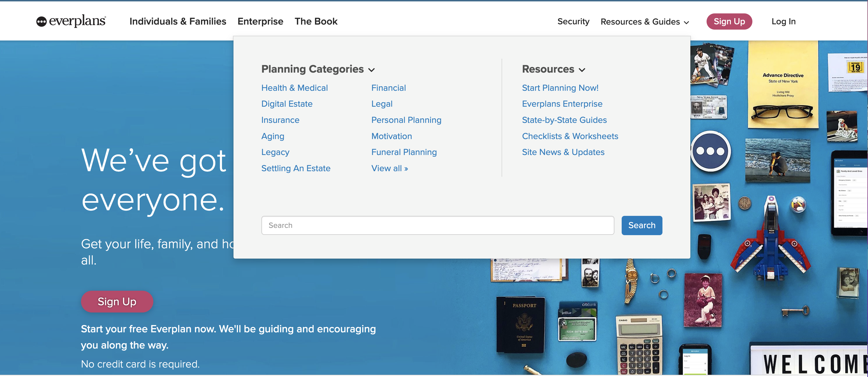The width and height of the screenshot is (868, 377).
Task: Click the round blue three-dots badge
Action: 710,151
